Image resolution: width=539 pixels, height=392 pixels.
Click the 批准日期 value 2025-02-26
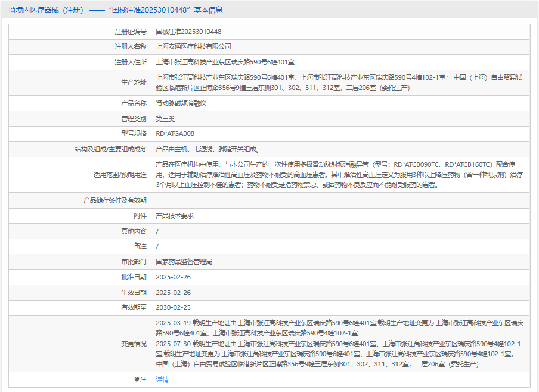(x=173, y=277)
